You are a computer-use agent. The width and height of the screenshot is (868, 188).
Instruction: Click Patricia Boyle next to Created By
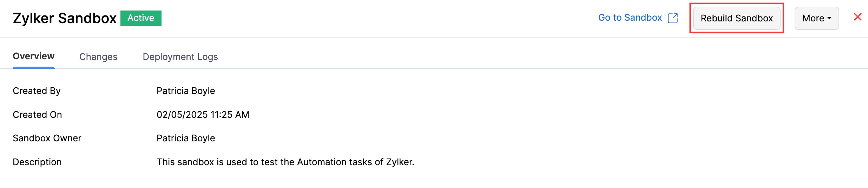coord(186,91)
